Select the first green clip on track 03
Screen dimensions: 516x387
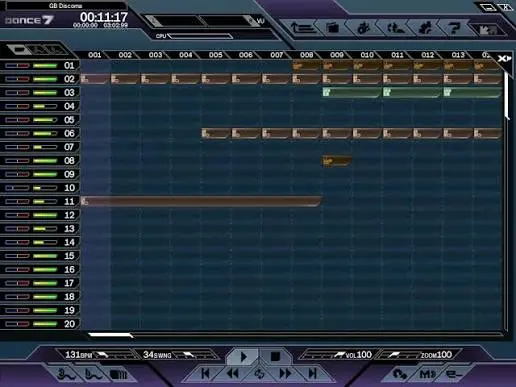pyautogui.click(x=351, y=92)
